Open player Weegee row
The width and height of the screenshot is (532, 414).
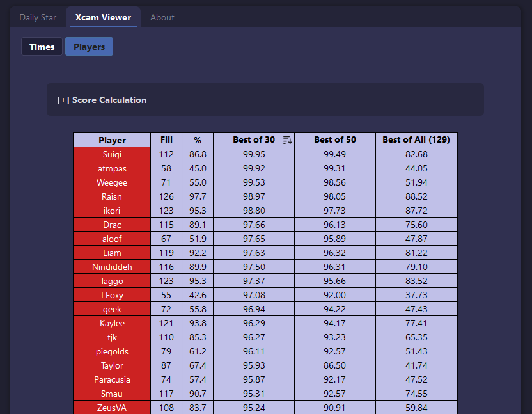click(112, 182)
